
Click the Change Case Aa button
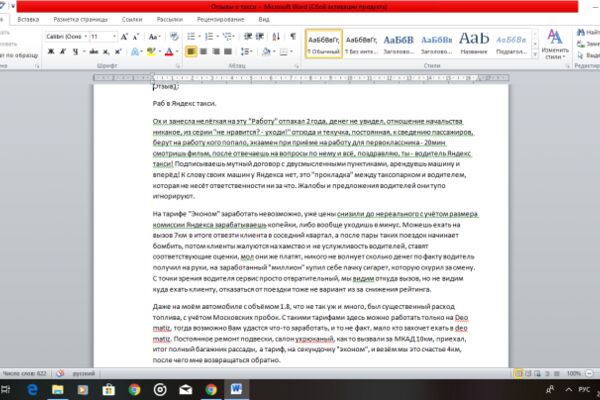pyautogui.click(x=154, y=37)
